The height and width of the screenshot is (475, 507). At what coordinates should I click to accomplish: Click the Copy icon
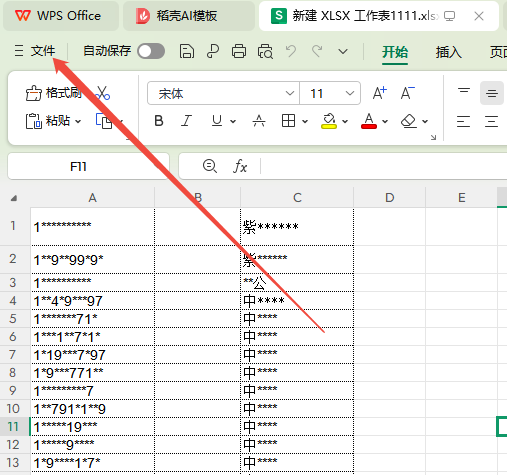[104, 121]
